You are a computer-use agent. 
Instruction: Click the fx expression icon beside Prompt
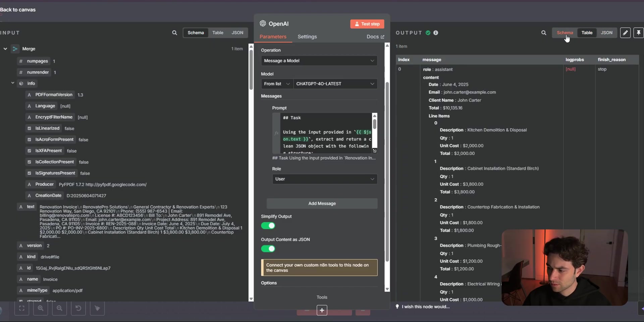pos(276,133)
